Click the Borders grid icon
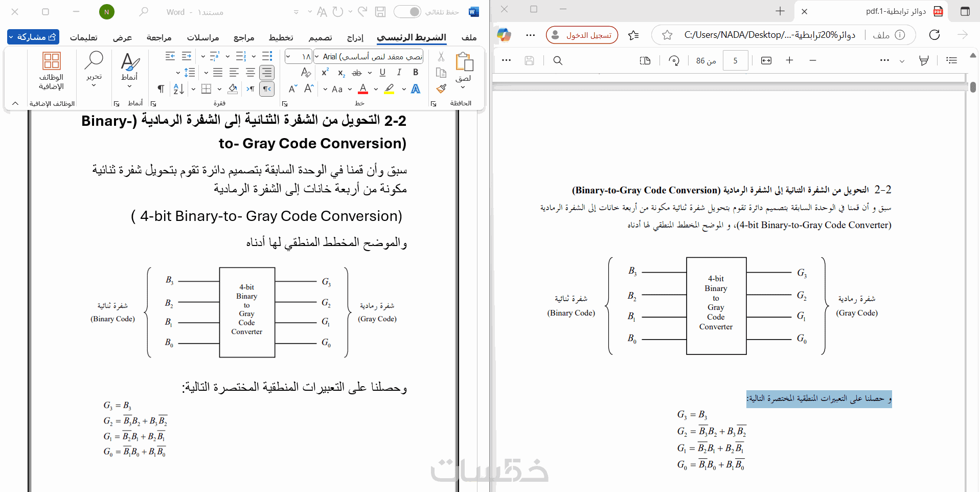The width and height of the screenshot is (980, 492). coord(206,89)
